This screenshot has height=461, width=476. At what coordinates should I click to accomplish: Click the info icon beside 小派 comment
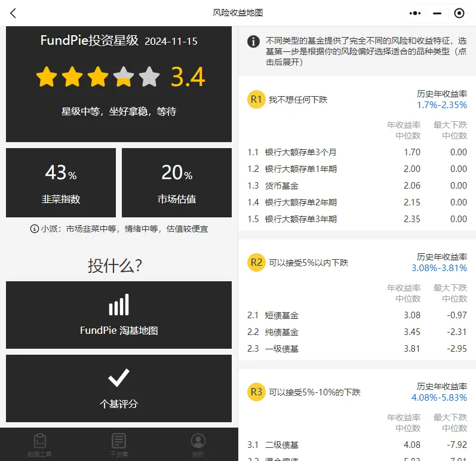34,229
